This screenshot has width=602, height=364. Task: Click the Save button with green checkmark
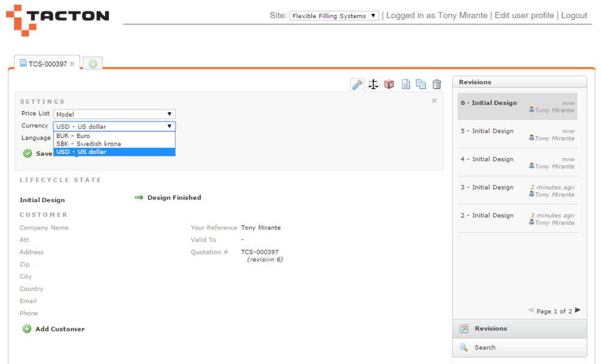point(36,153)
